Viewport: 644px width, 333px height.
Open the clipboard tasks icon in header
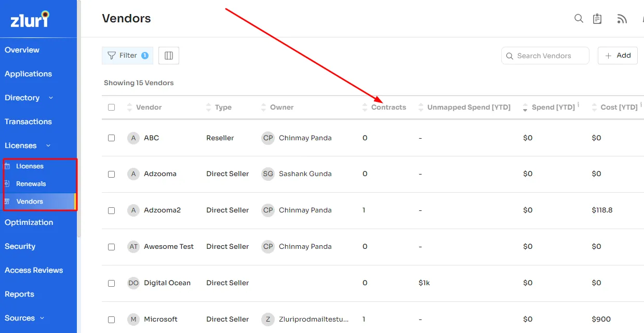[x=597, y=19]
